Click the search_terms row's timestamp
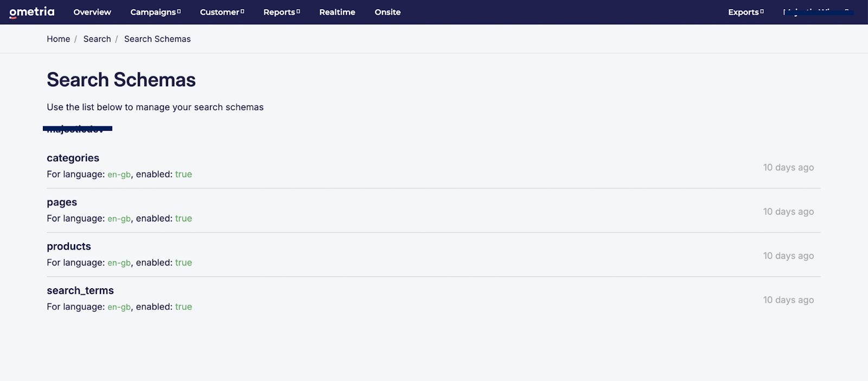Viewport: 868px width, 381px height. tap(788, 300)
